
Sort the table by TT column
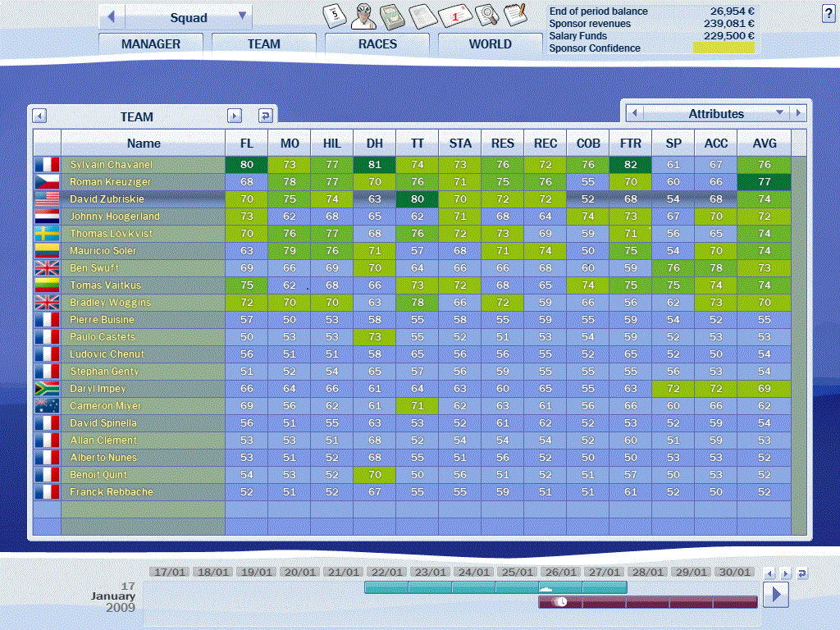point(418,143)
